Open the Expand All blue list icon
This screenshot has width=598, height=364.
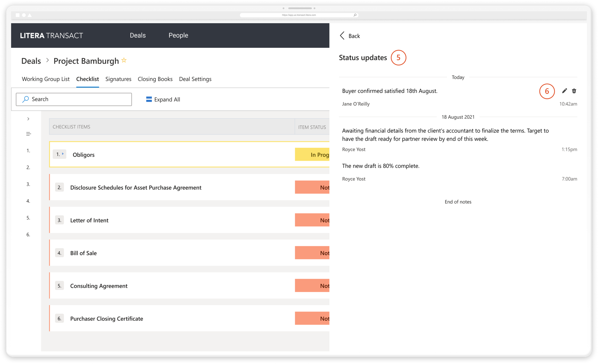click(149, 99)
